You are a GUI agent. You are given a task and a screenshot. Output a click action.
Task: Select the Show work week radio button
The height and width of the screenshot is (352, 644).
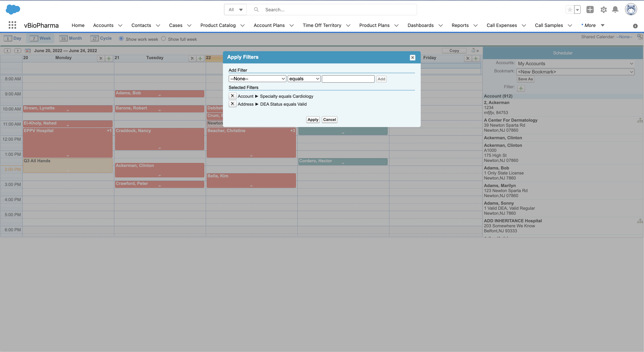[121, 39]
